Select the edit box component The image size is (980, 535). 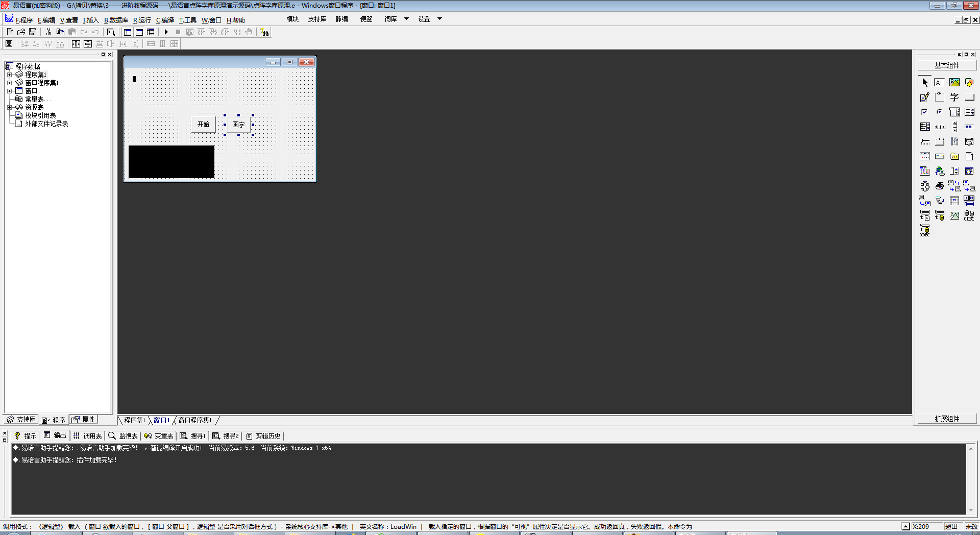tap(940, 82)
